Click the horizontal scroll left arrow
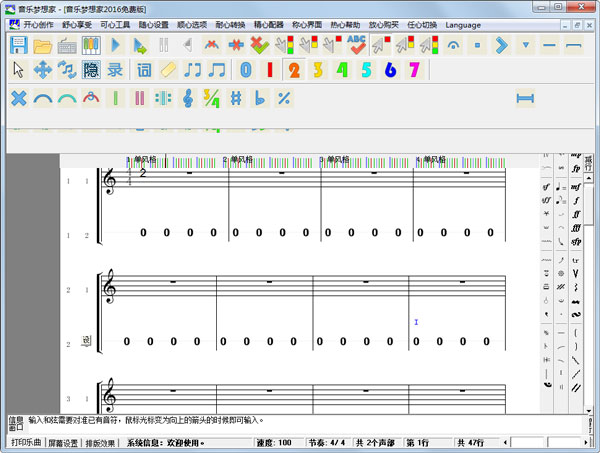This screenshot has width=600, height=453. click(505, 443)
